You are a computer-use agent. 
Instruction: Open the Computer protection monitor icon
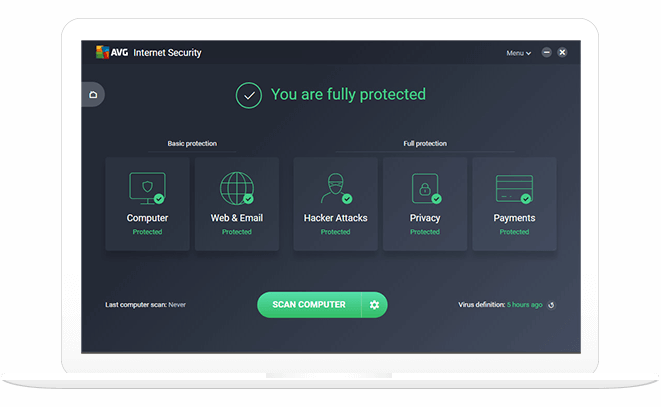click(x=146, y=188)
